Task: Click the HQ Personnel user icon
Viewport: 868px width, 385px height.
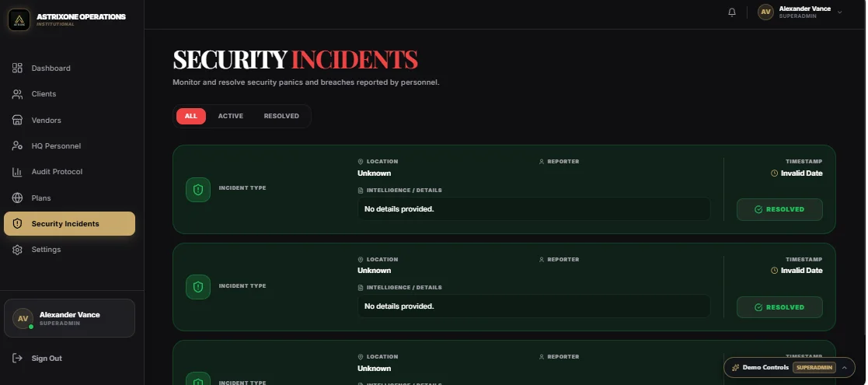Action: tap(17, 145)
